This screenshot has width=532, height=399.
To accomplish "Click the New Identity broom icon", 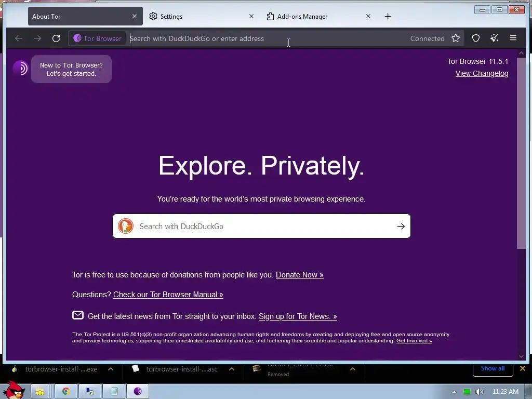I will (495, 38).
